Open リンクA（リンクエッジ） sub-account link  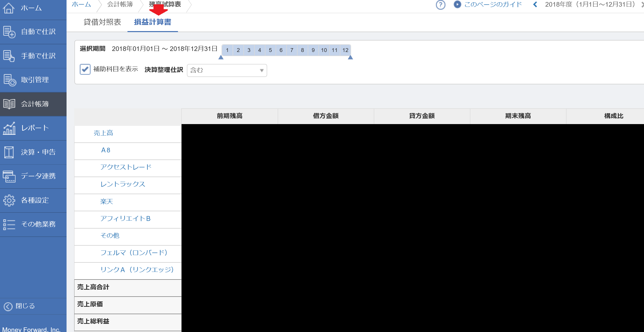pyautogui.click(x=138, y=270)
